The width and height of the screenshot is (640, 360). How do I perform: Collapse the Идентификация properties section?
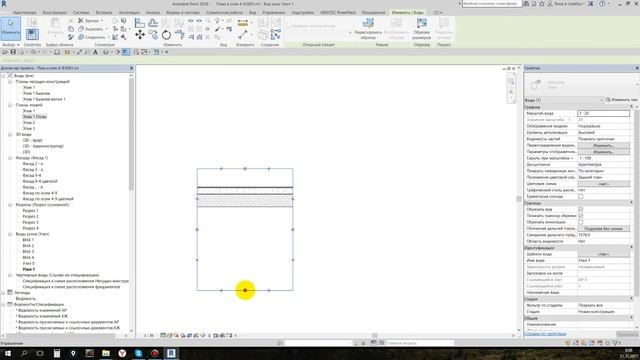click(631, 248)
